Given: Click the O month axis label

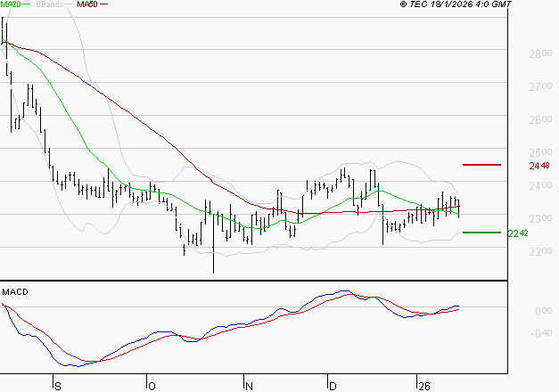Looking at the screenshot, I should coord(152,387).
